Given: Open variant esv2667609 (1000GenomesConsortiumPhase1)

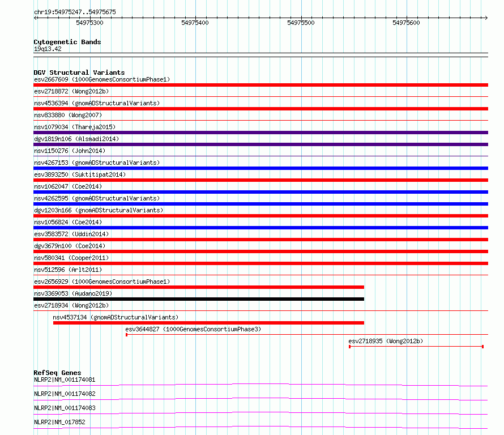Looking at the screenshot, I should 102,79.
